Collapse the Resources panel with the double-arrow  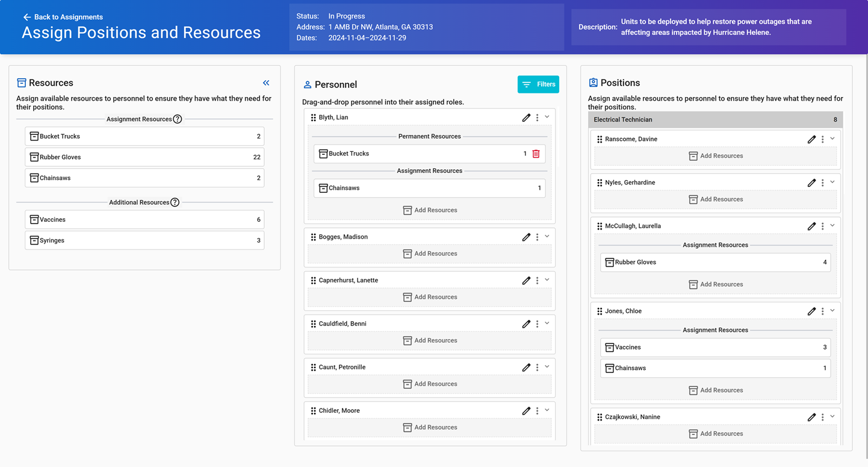[x=266, y=83]
